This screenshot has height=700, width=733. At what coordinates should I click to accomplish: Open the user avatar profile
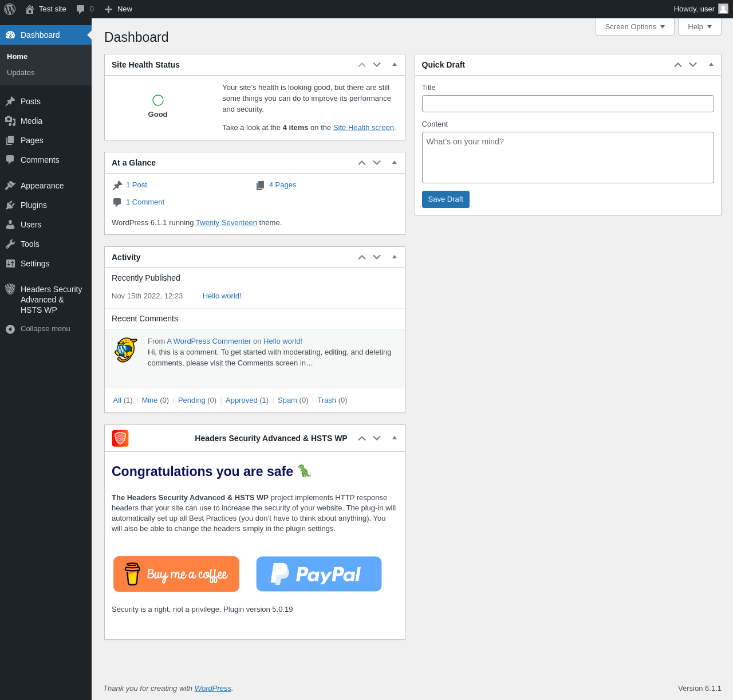pos(723,9)
